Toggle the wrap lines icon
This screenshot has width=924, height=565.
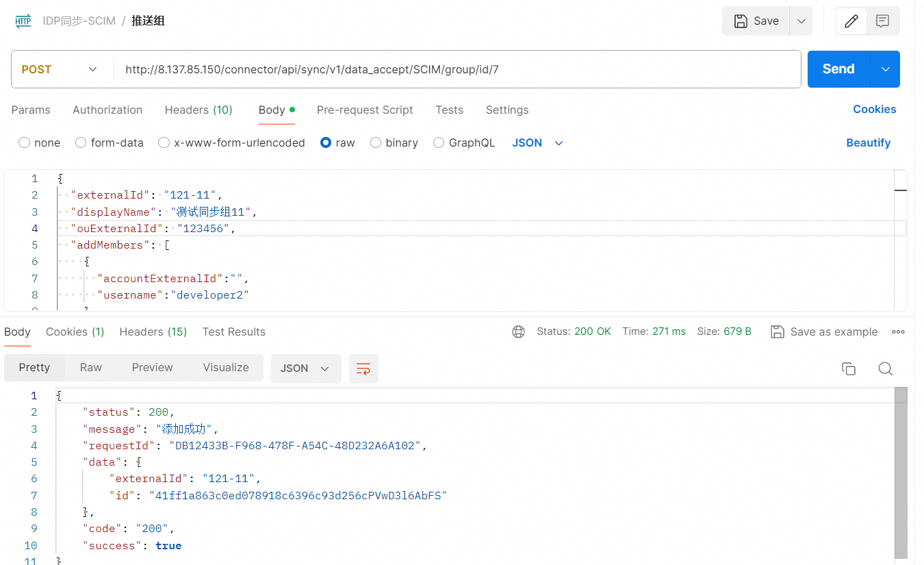point(363,368)
